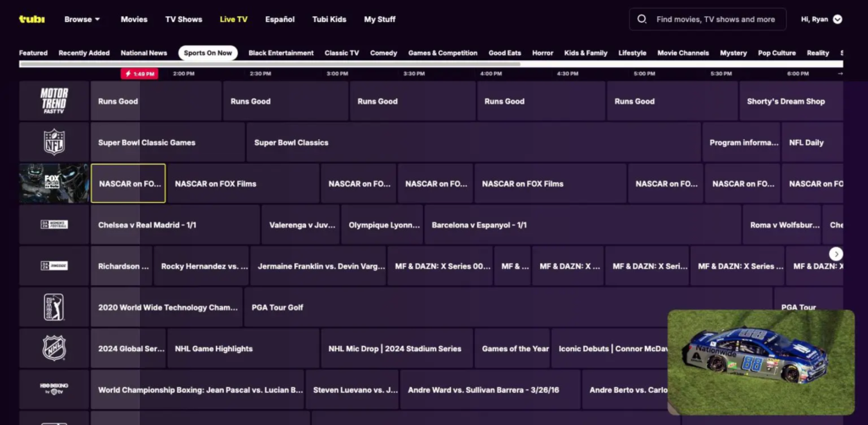Viewport: 868px width, 425px height.
Task: Open Tubi Kids
Action: [x=330, y=20]
